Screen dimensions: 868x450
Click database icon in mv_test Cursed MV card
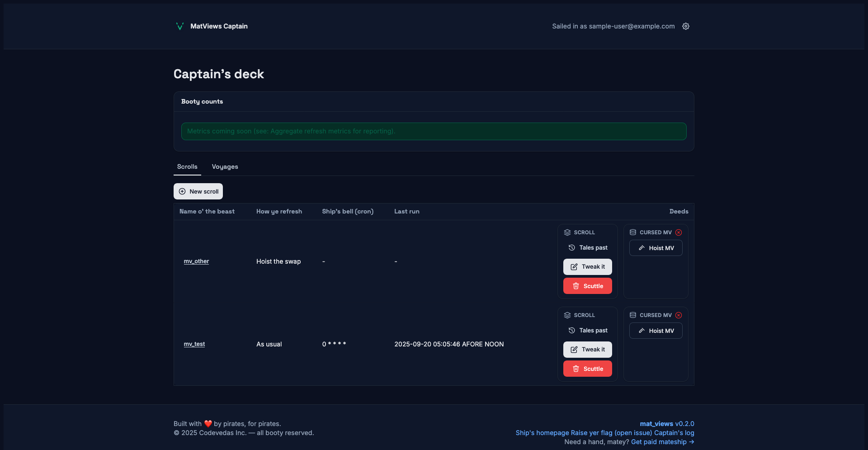[633, 315]
